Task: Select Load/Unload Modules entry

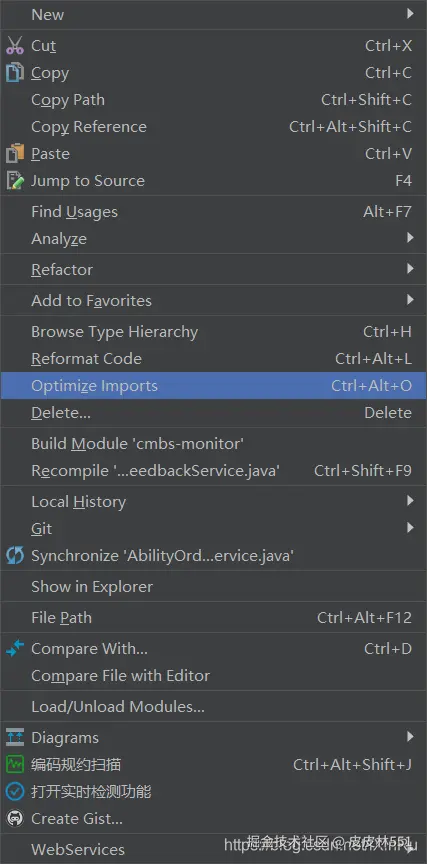Action: click(x=213, y=707)
